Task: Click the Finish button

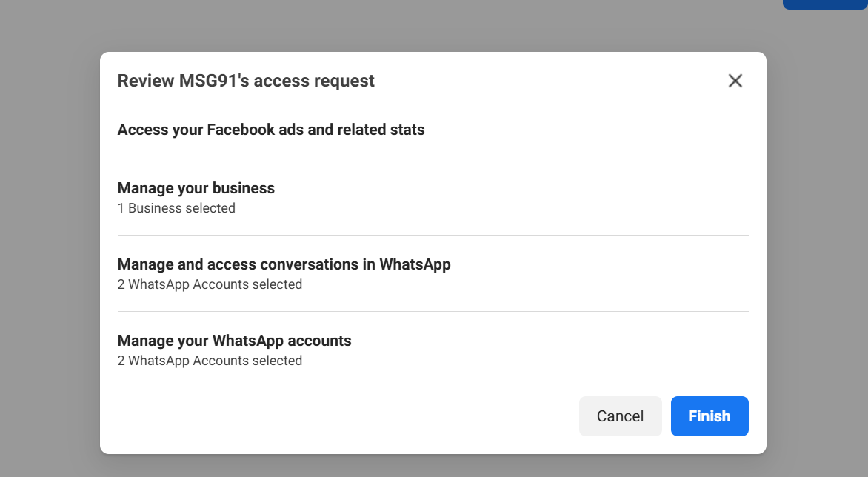Action: 710,416
